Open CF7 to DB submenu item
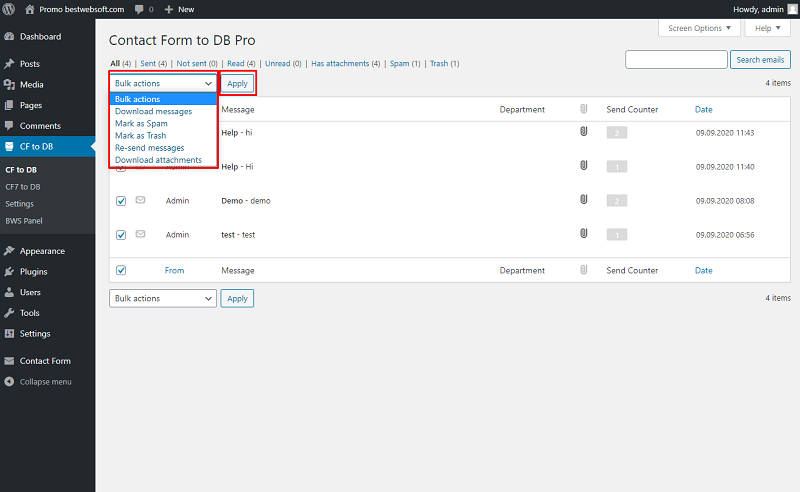 [23, 187]
